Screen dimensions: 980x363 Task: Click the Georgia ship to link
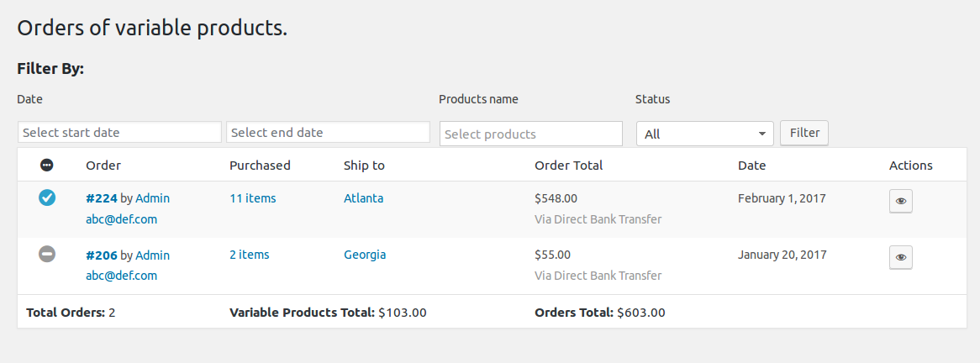point(365,255)
